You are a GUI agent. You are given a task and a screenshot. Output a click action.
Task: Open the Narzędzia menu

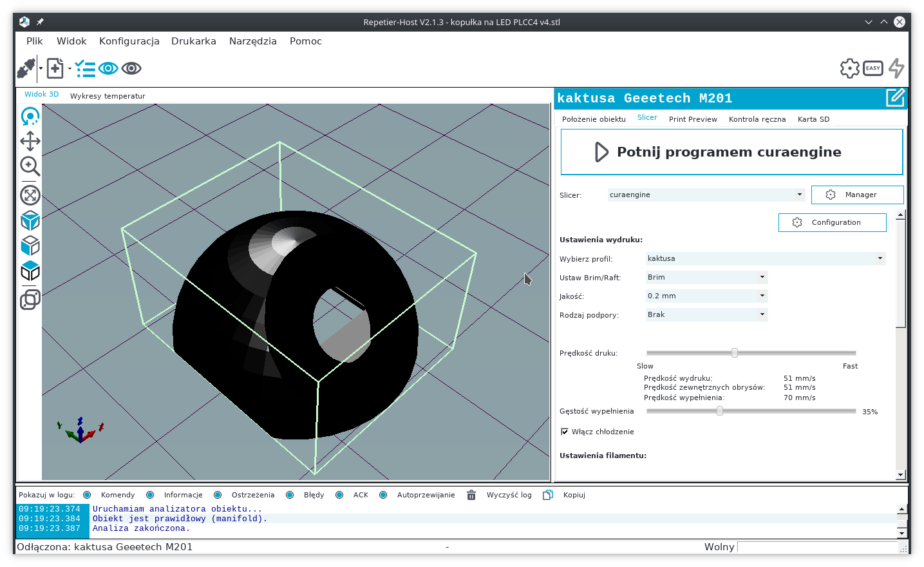tap(253, 41)
